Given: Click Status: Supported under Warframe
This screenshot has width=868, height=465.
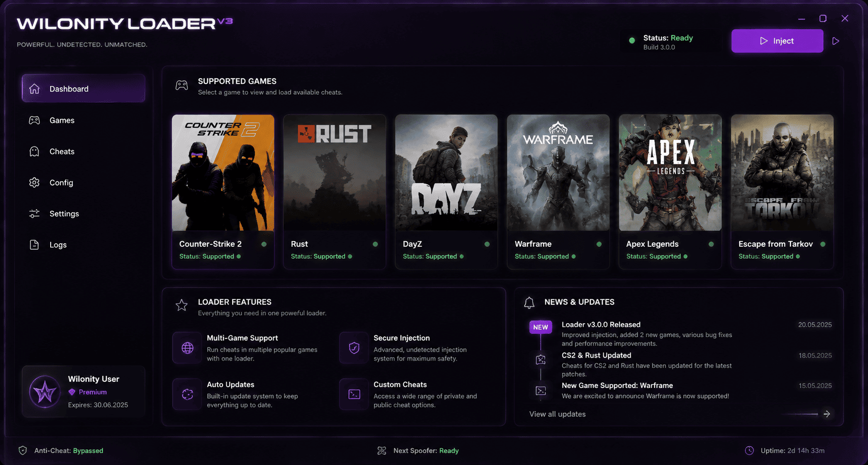Looking at the screenshot, I should tap(542, 256).
